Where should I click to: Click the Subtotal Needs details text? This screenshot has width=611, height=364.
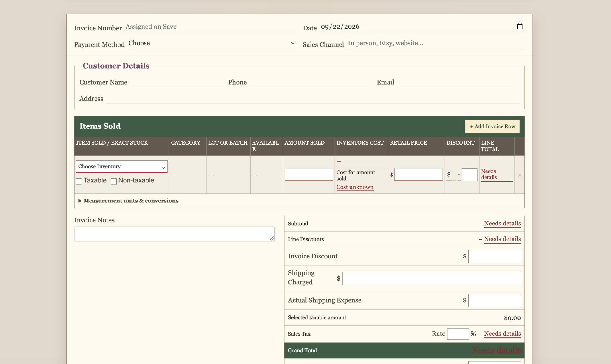tap(502, 224)
